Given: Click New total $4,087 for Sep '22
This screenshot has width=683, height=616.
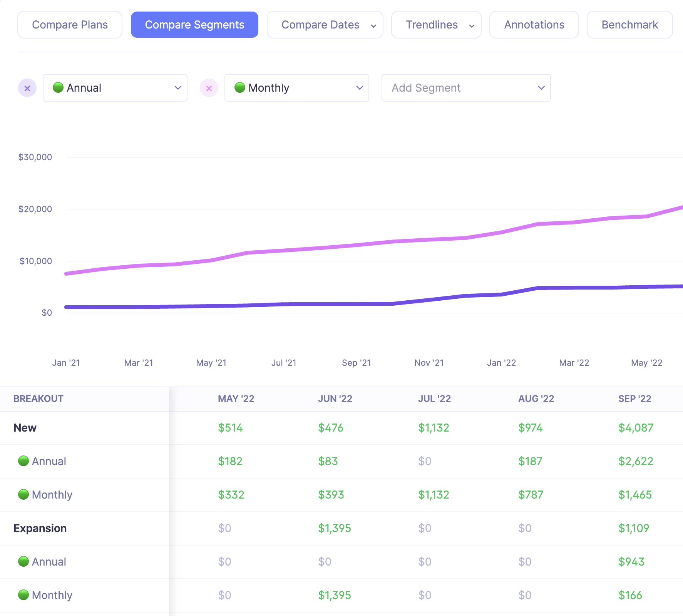Looking at the screenshot, I should [636, 428].
